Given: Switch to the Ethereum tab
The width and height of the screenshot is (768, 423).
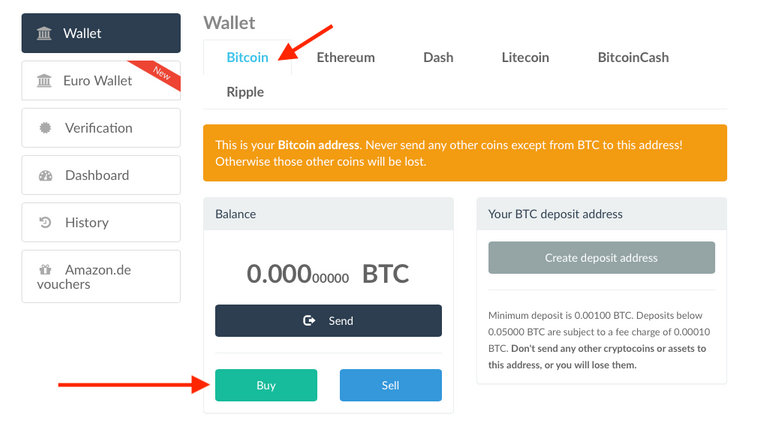Looking at the screenshot, I should [345, 57].
